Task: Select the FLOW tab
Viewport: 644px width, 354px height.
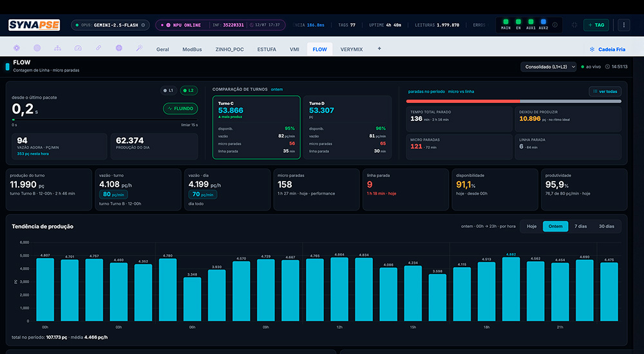Action: point(319,50)
